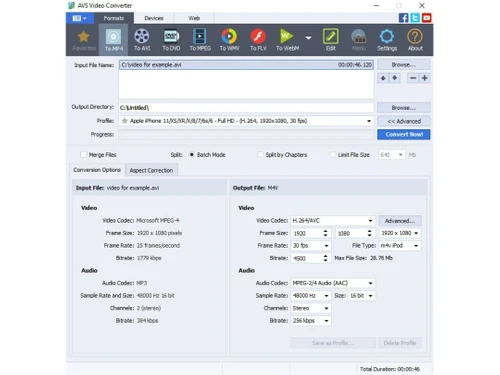
Task: Select the To WebM format icon
Action: click(x=287, y=40)
